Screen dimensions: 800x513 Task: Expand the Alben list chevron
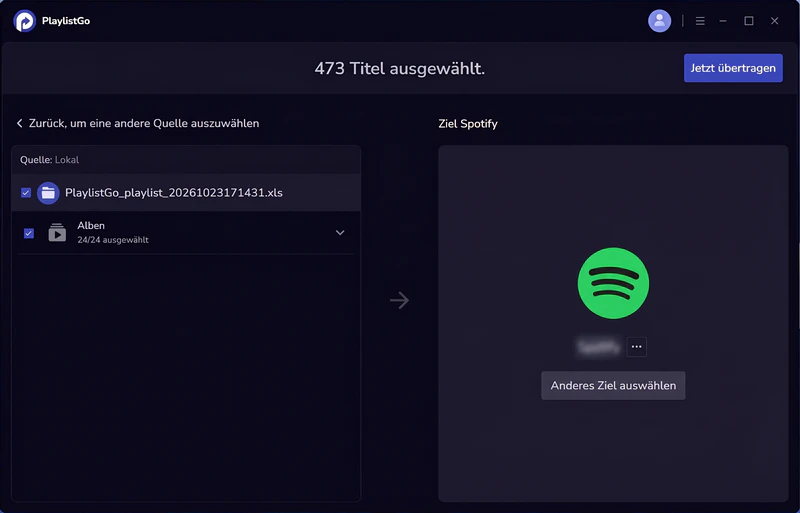[340, 233]
